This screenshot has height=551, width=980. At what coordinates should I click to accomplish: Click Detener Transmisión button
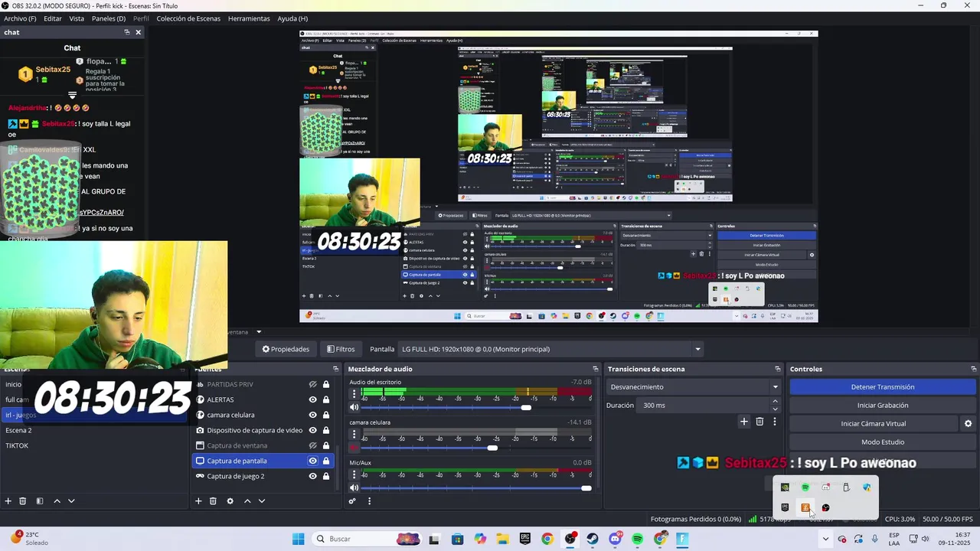coord(883,386)
